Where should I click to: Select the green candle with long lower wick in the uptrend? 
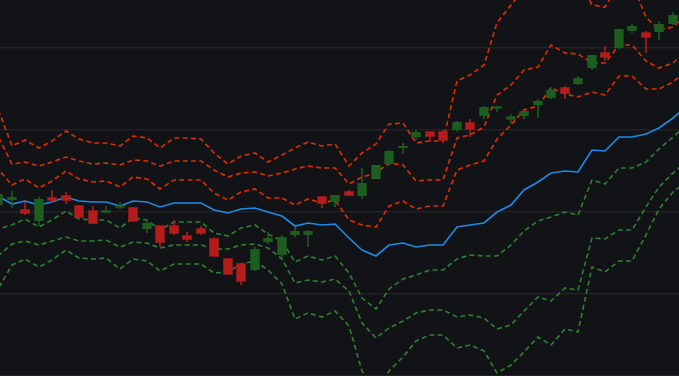(538, 107)
